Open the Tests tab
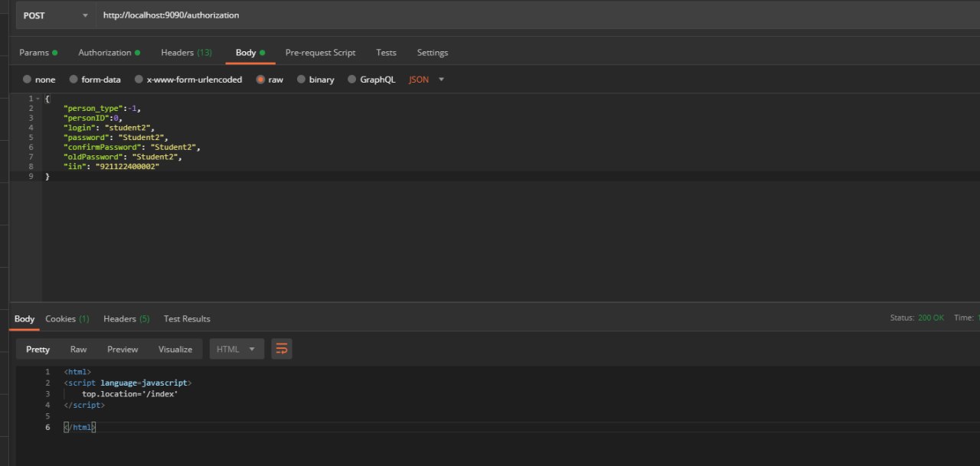The image size is (980, 466). coord(386,53)
